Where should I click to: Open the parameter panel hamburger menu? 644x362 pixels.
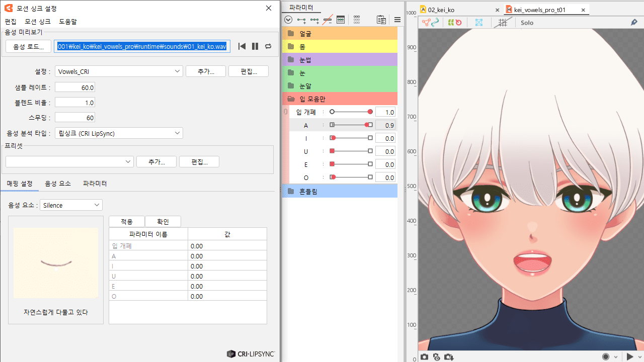point(397,20)
